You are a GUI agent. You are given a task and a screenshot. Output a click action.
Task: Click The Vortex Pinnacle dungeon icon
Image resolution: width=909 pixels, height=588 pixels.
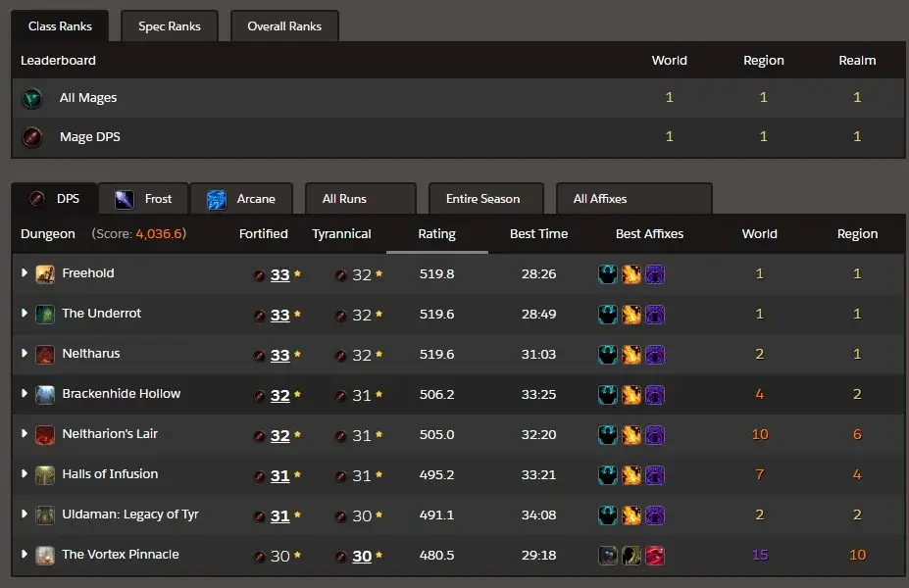pyautogui.click(x=45, y=555)
